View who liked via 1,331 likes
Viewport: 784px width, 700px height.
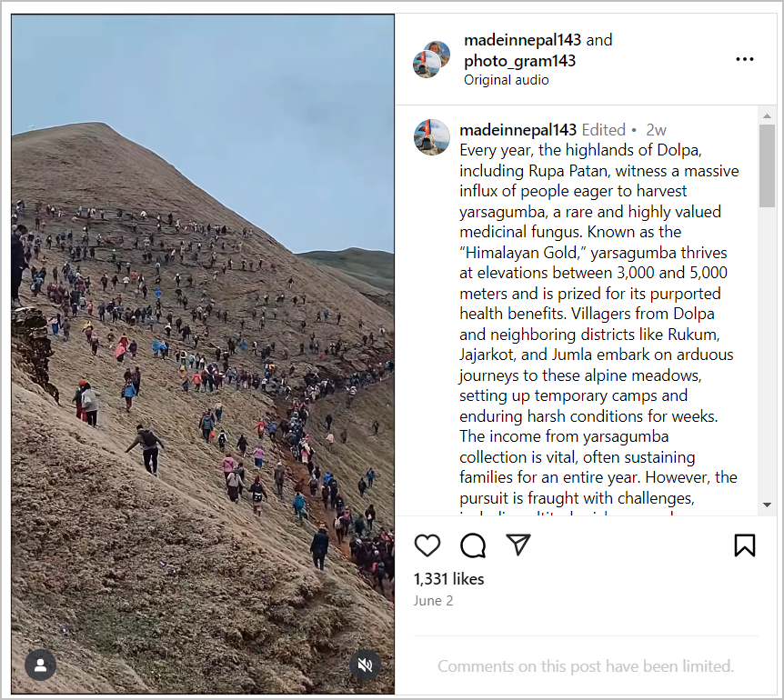(448, 578)
